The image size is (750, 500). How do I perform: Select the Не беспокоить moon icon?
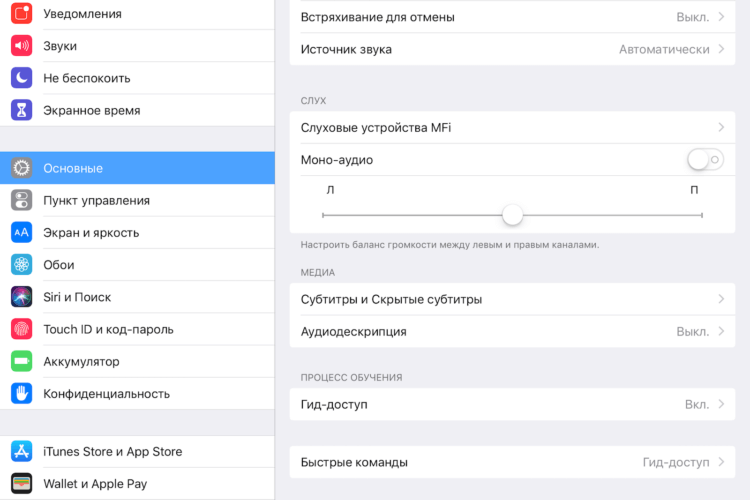tap(22, 78)
